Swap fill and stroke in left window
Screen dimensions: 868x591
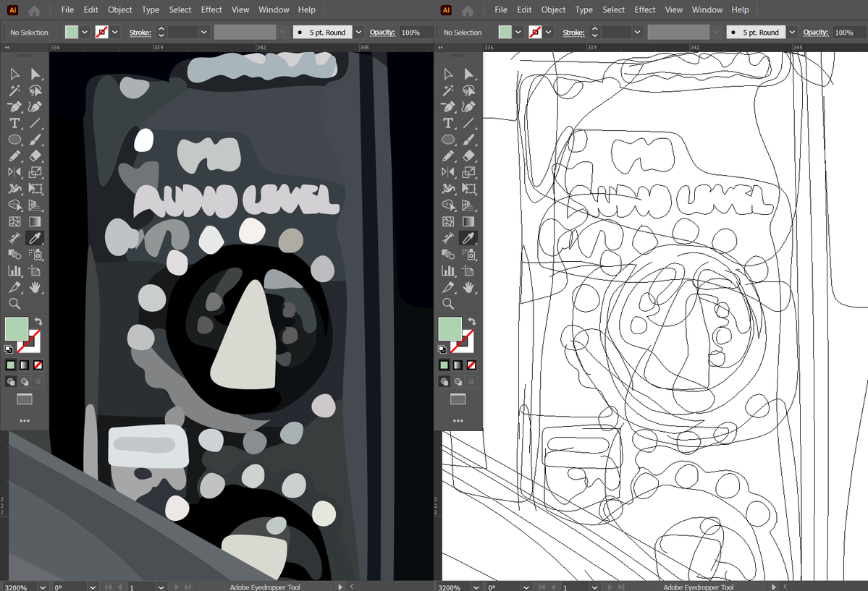(x=38, y=321)
